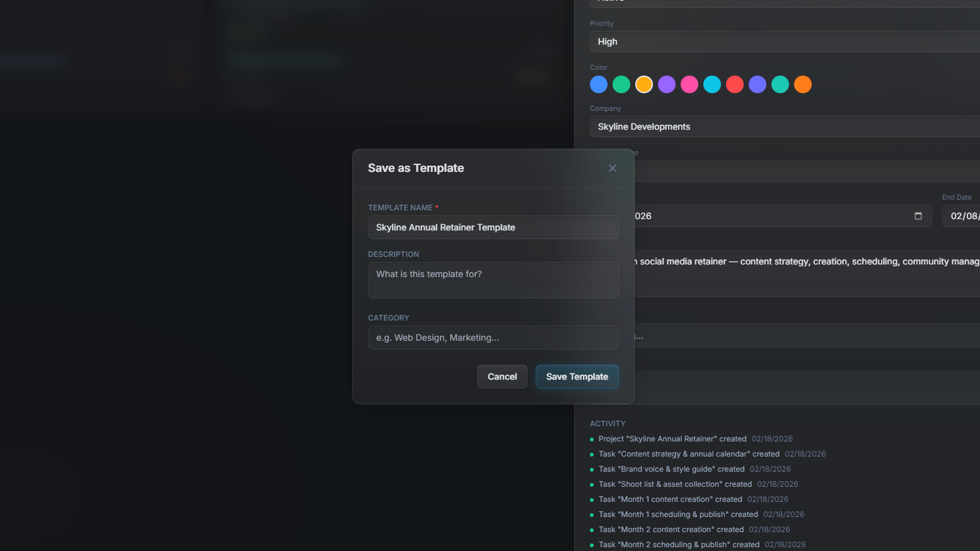The height and width of the screenshot is (551, 980).
Task: Pick the selected amber color swatch
Action: [x=644, y=84]
